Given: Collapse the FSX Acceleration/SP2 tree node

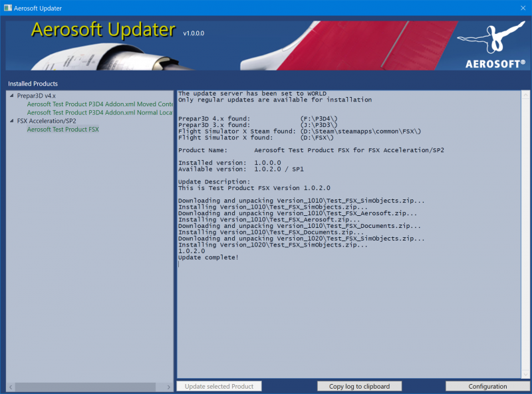Looking at the screenshot, I should click(x=11, y=121).
